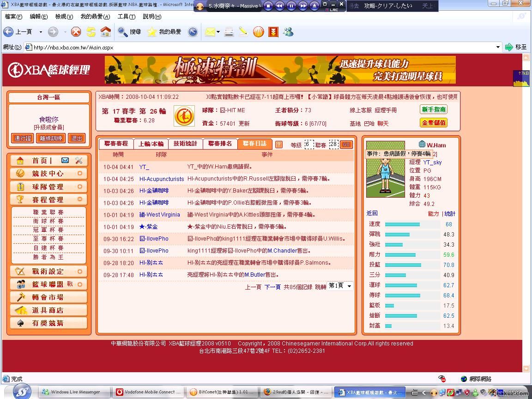
Task: Open the mail envelope icon in sidebar
Action: coord(65,160)
